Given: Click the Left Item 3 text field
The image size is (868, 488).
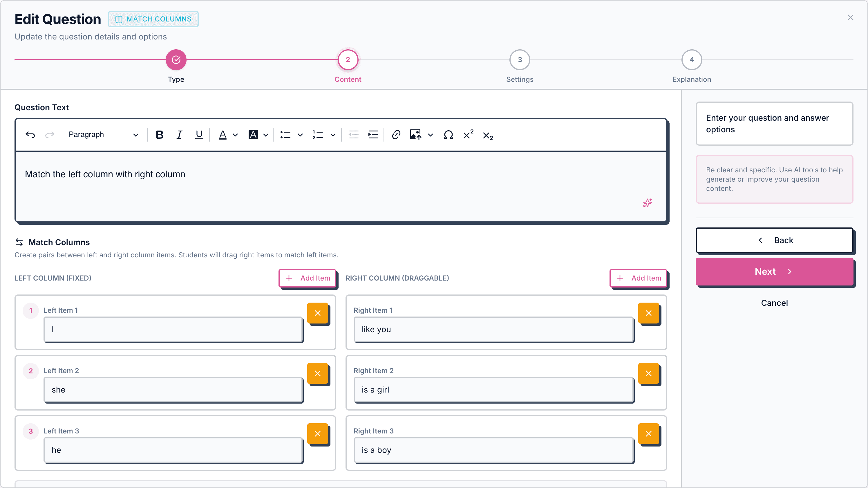Looking at the screenshot, I should (x=173, y=450).
